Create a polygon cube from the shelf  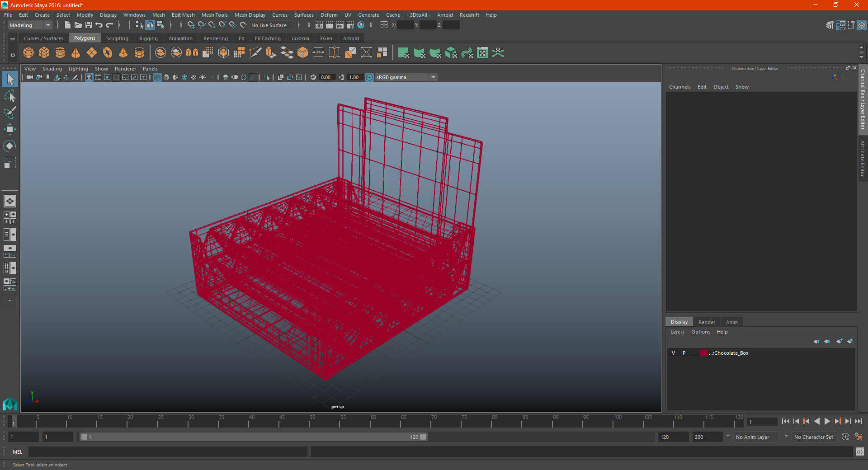[x=44, y=53]
